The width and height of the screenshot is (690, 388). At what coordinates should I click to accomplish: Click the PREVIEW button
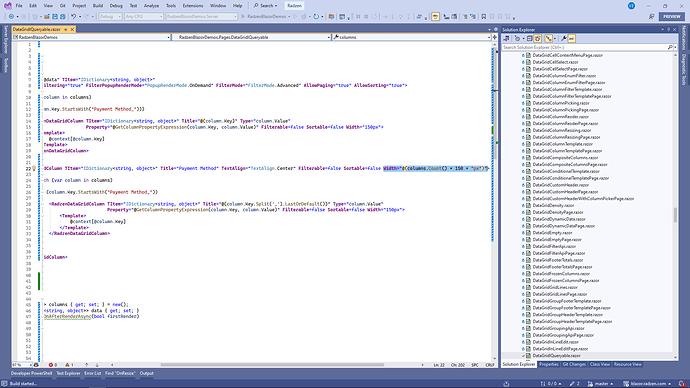click(x=672, y=16)
